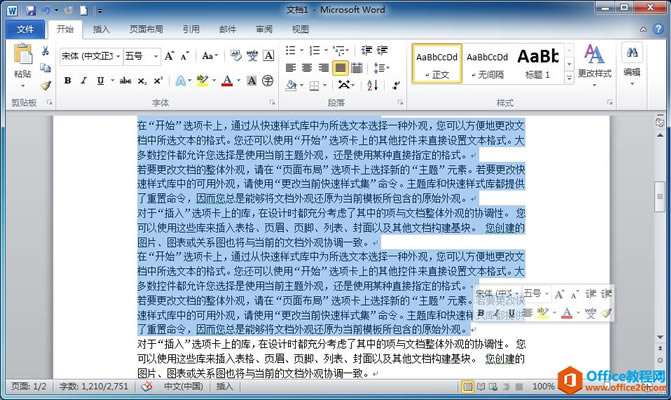Open the Change Styles (更改样式) dropdown
This screenshot has width=671, height=400.
pos(594,64)
